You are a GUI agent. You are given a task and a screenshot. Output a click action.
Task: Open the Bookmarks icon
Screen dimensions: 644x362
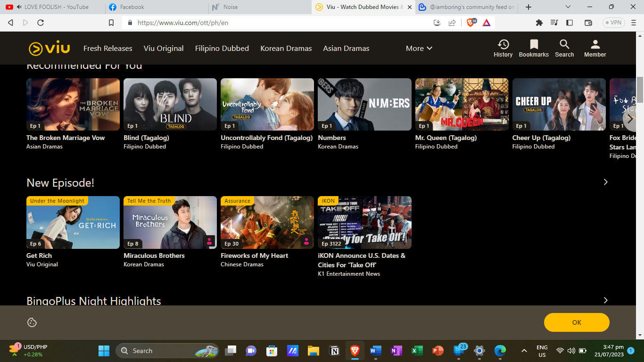(534, 45)
